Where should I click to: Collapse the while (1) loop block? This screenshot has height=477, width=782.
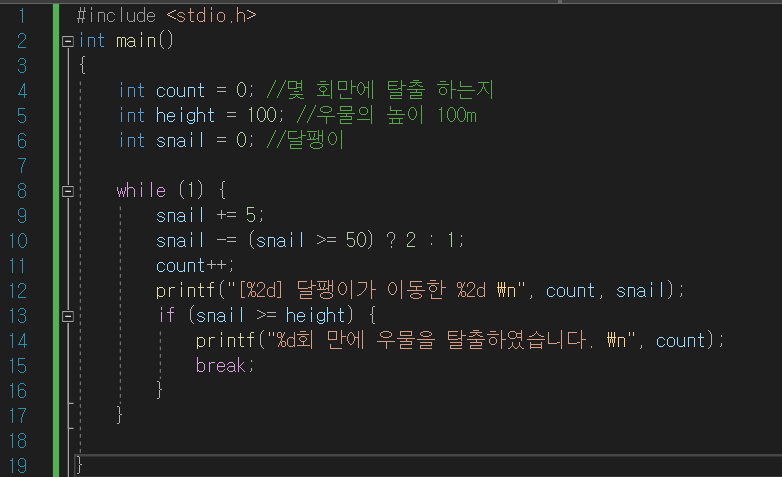pyautogui.click(x=68, y=191)
